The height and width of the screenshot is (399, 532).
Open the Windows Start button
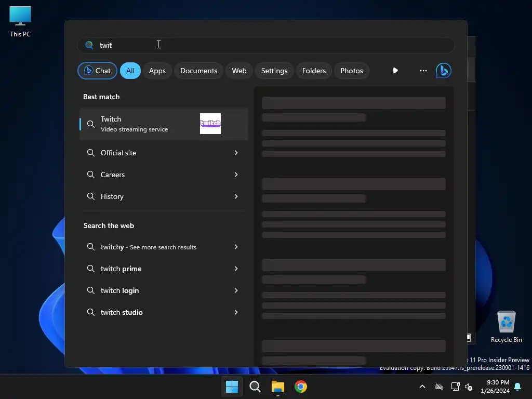click(x=232, y=387)
